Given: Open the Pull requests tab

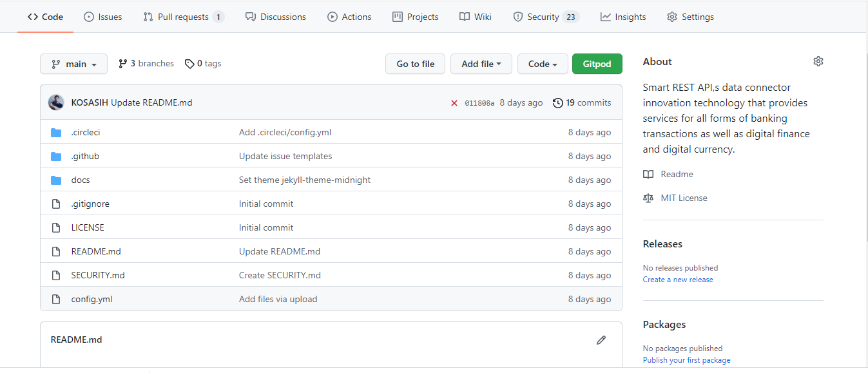Looking at the screenshot, I should tap(183, 17).
